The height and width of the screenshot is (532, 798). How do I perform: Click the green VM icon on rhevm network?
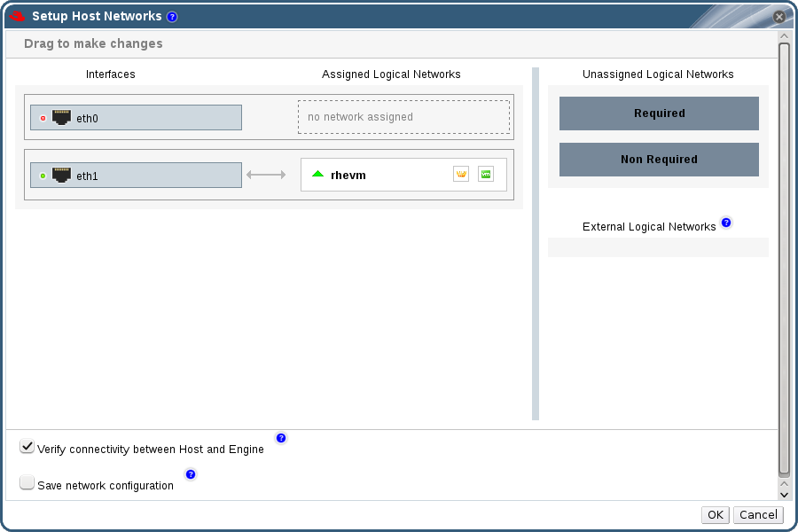coord(486,174)
